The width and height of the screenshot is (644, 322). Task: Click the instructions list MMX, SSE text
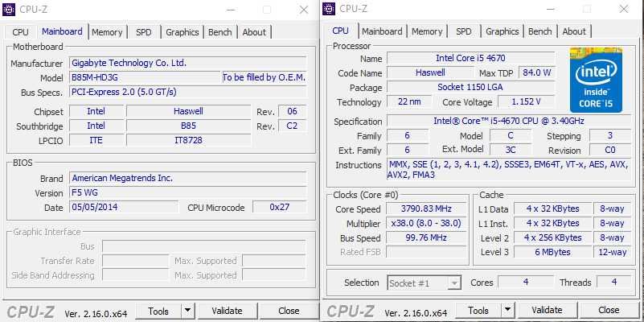tap(508, 169)
